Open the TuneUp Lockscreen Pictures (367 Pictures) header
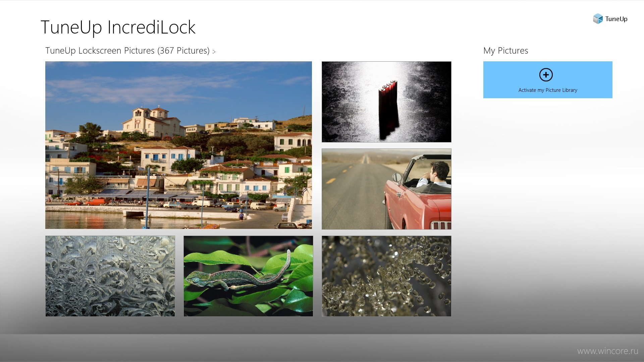644x362 pixels. pos(127,51)
